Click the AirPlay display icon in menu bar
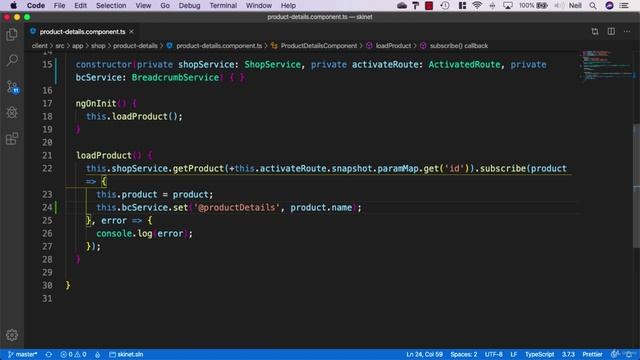 pyautogui.click(x=508, y=5)
